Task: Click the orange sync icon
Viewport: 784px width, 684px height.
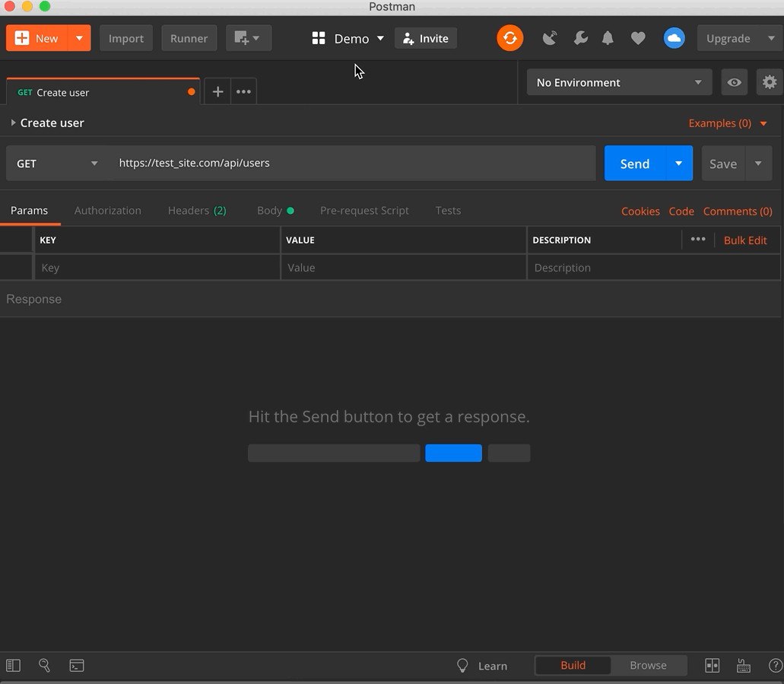Action: 510,38
